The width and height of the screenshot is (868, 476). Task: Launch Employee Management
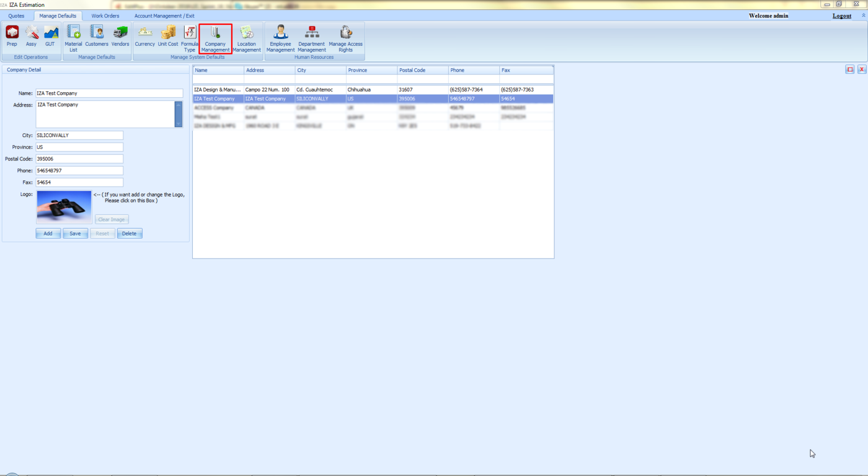click(x=280, y=38)
